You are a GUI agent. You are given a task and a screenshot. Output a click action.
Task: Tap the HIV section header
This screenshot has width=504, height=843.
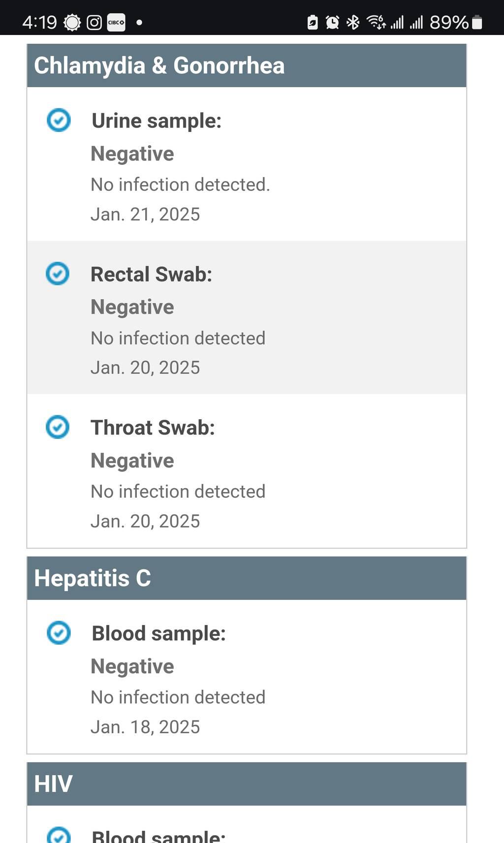pyautogui.click(x=53, y=783)
